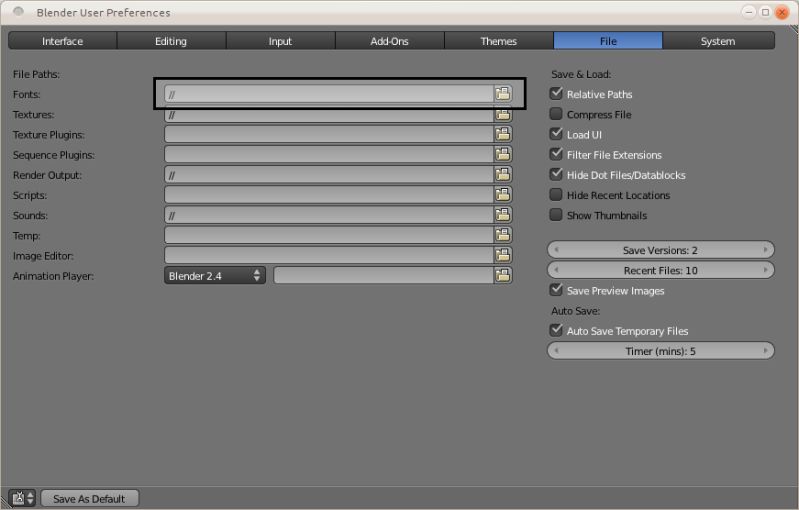Image resolution: width=799 pixels, height=510 pixels.
Task: Open the editor type selector icon
Action: [22, 498]
